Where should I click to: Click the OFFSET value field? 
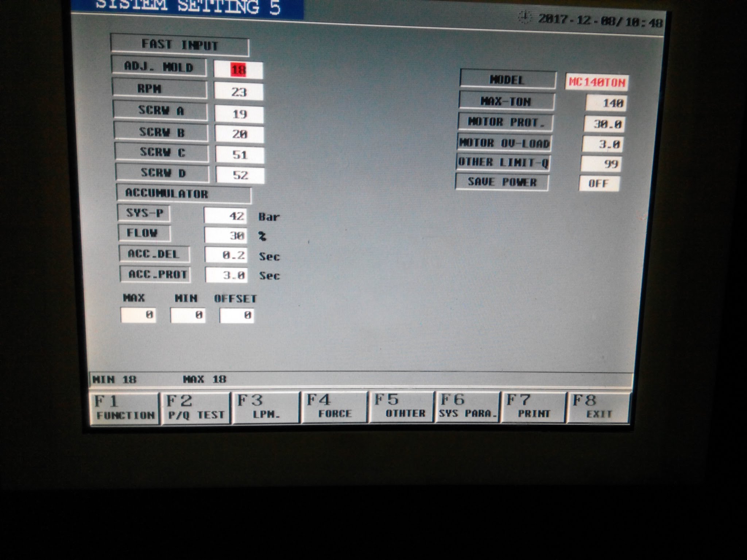click(x=237, y=315)
